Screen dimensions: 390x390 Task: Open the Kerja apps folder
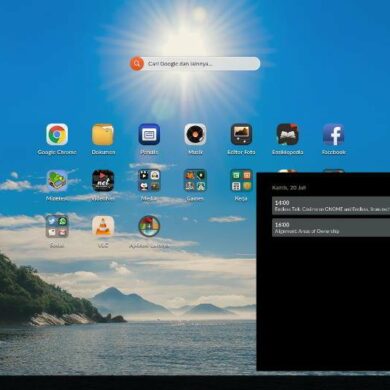pos(241,181)
